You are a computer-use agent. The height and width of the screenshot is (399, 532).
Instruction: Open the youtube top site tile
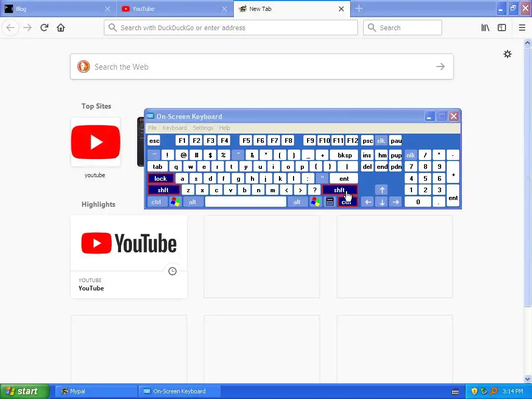pyautogui.click(x=96, y=142)
